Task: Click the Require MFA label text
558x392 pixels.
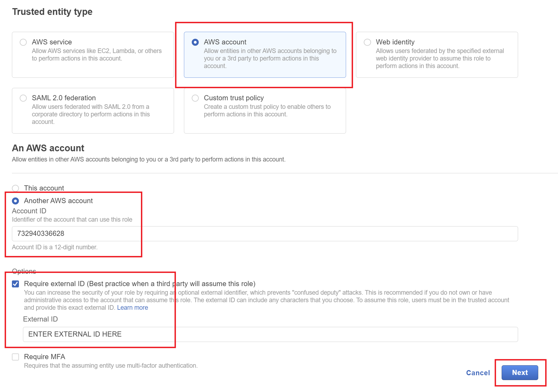Action: point(44,357)
